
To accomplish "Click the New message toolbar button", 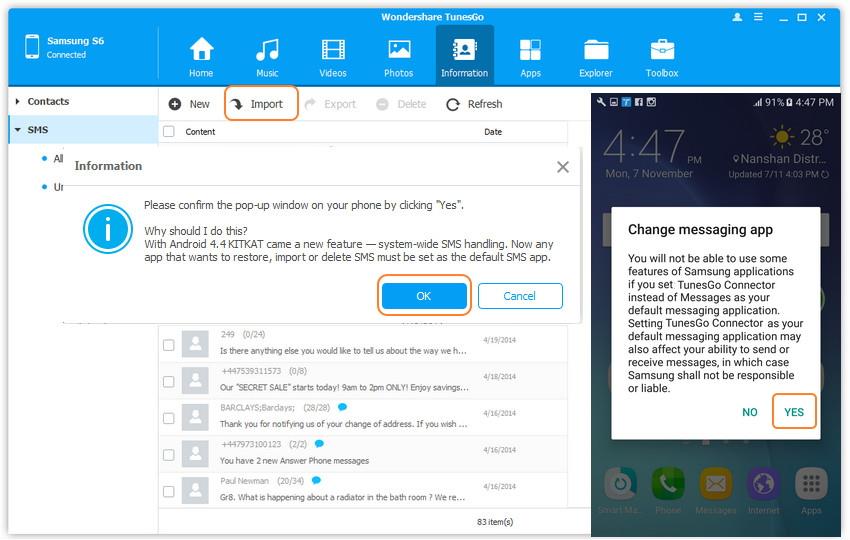I will click(x=189, y=104).
